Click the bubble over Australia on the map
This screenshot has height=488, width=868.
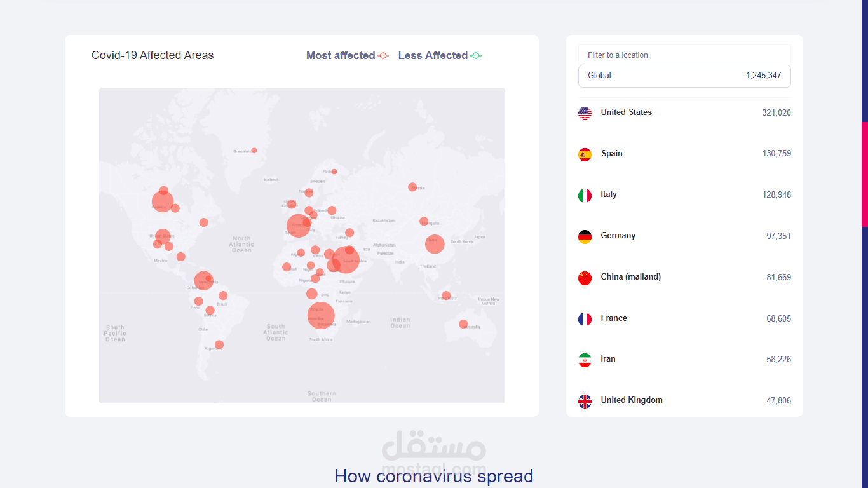pyautogui.click(x=463, y=324)
